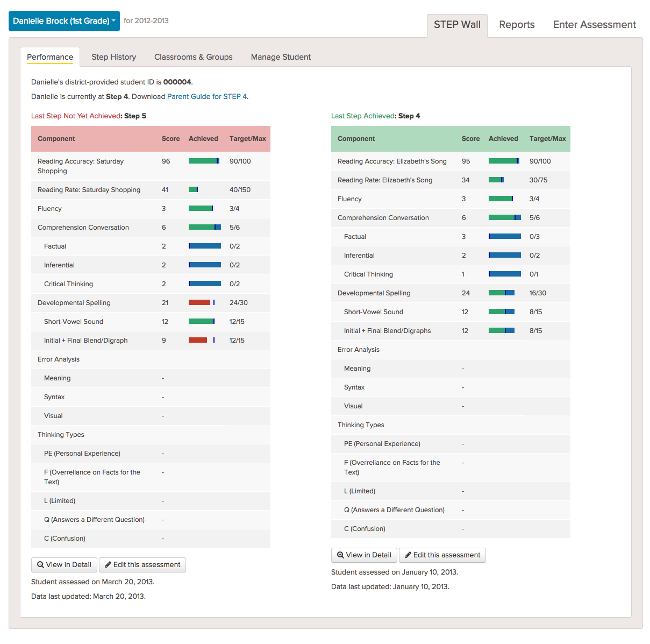Click the red Developmental Spelling bar in the Step 5 table
Screen dimensions: 650x644
point(199,302)
